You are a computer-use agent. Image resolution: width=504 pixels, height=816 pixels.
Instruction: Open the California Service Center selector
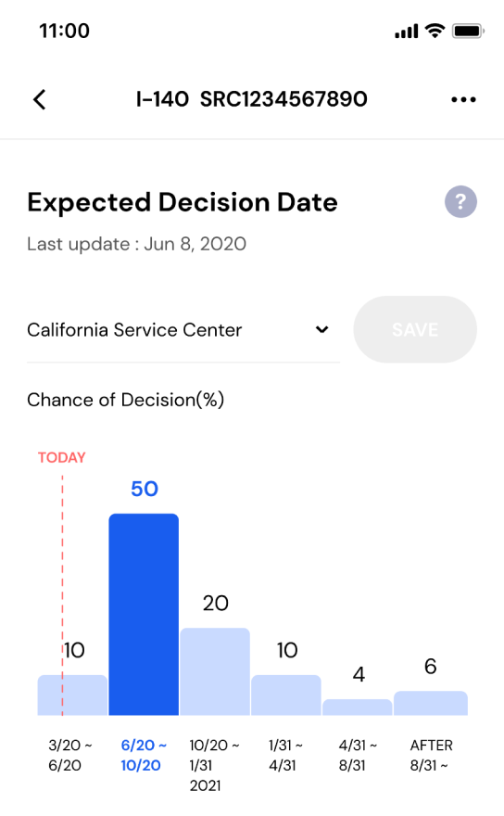click(x=183, y=330)
